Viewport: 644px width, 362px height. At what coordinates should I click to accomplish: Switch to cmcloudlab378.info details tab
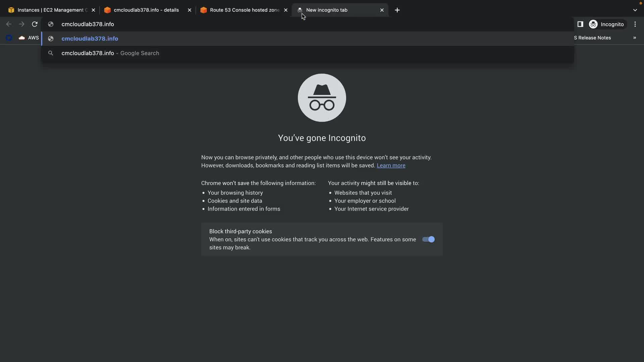146,10
